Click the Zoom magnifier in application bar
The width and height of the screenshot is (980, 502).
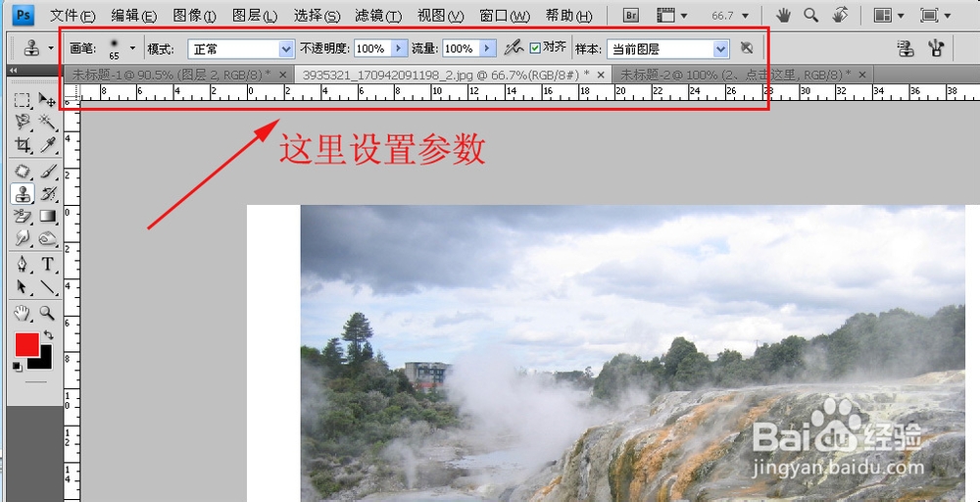point(811,15)
